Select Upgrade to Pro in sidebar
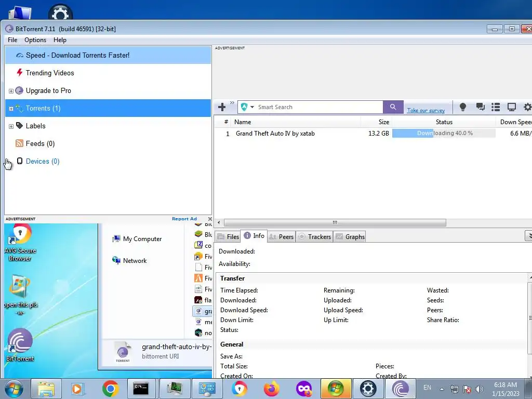 click(48, 90)
